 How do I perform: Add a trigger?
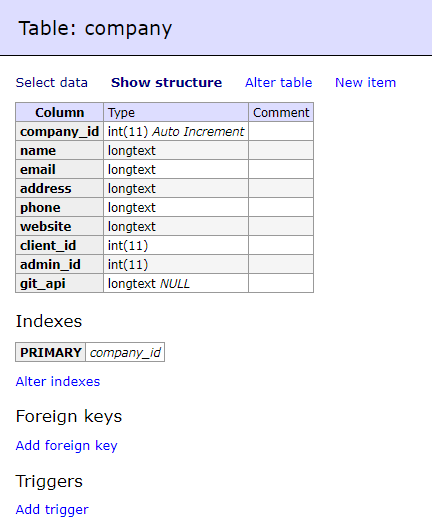point(52,510)
